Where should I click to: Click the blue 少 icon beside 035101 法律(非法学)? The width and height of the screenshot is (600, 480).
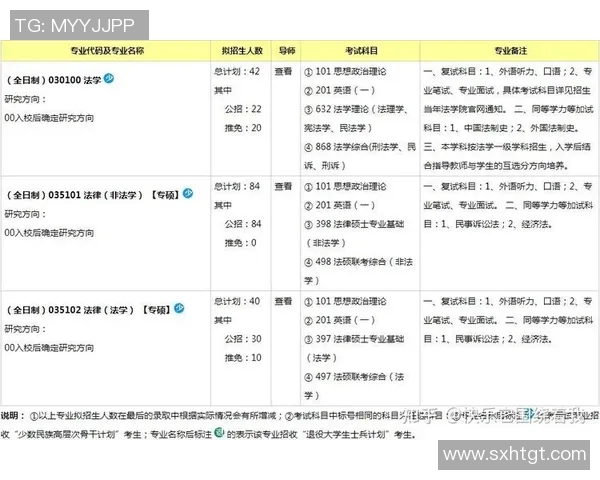[188, 193]
